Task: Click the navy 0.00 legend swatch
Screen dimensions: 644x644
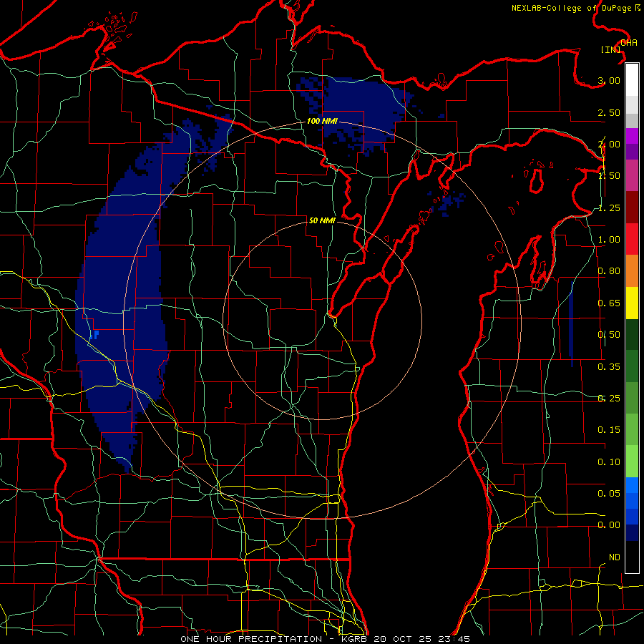Action: 632,532
